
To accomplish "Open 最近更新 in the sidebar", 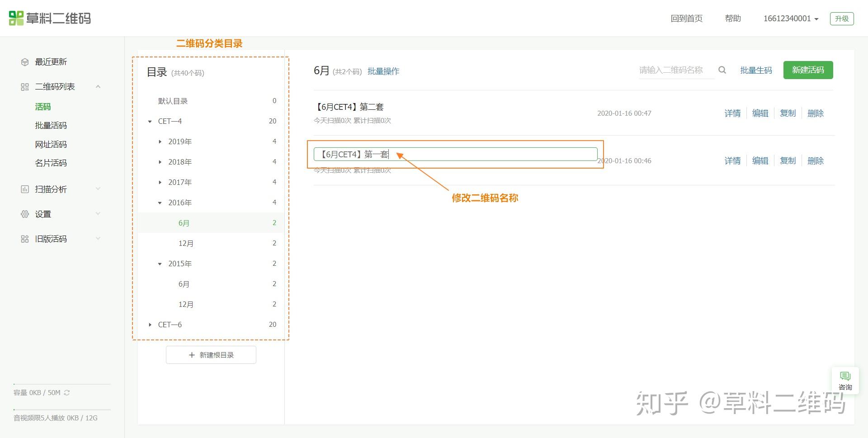I will tap(51, 62).
